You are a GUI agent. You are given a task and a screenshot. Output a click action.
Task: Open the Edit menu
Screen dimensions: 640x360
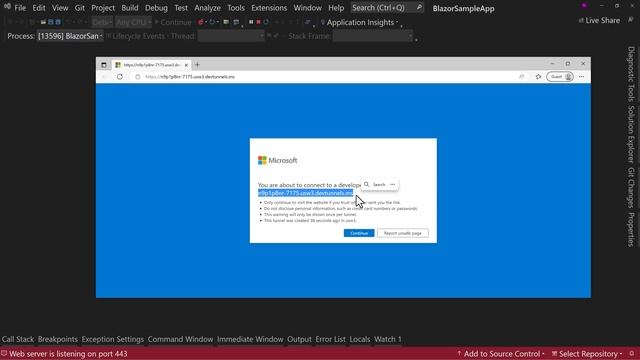pyautogui.click(x=39, y=8)
